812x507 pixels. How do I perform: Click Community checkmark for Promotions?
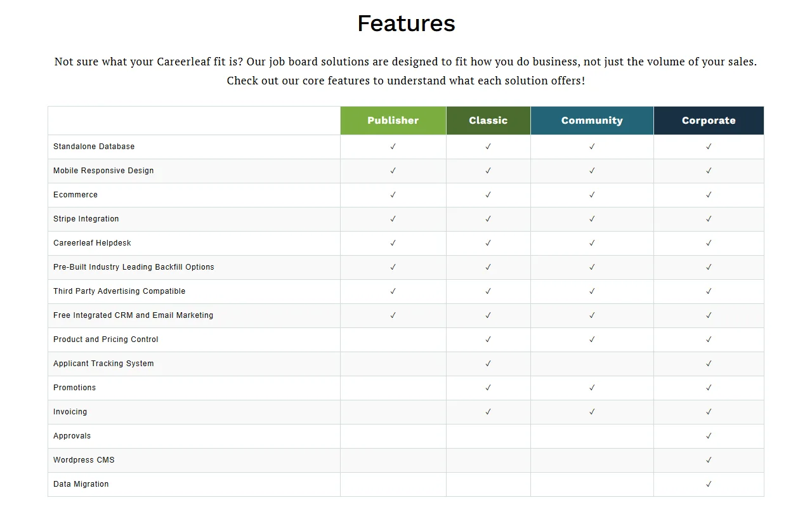pyautogui.click(x=592, y=388)
